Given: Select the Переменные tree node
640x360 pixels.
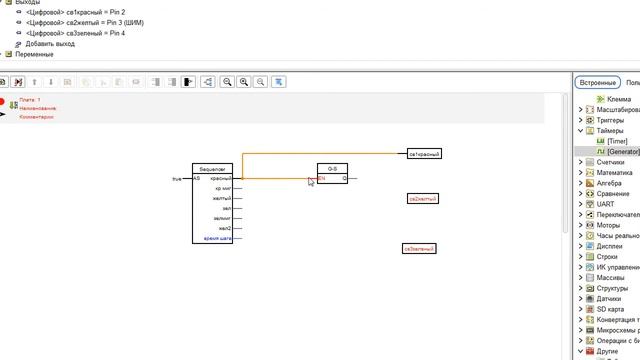Looking at the screenshot, I should point(34,54).
